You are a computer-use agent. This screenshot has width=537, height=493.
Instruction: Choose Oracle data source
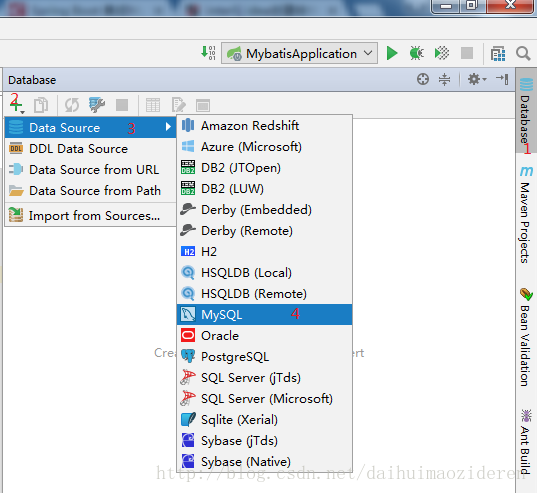coord(264,336)
